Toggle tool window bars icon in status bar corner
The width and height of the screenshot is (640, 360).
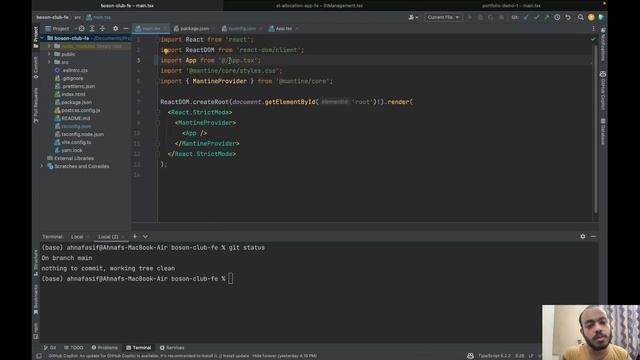pos(39,356)
